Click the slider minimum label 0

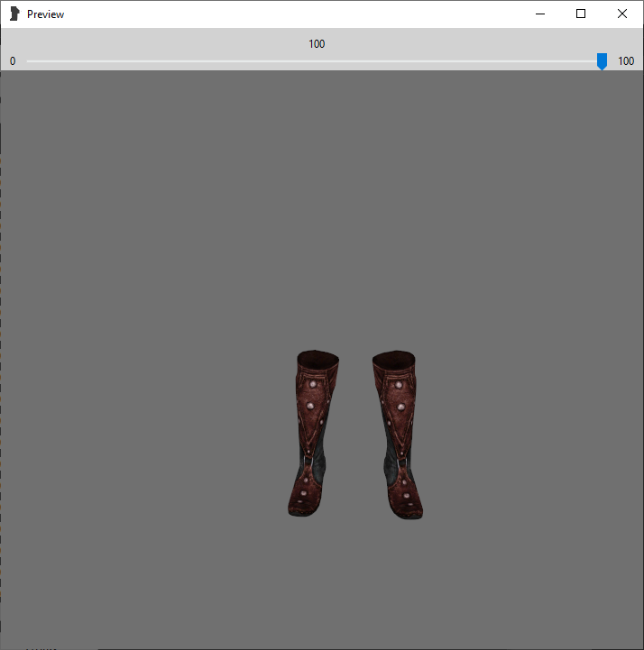coord(13,61)
